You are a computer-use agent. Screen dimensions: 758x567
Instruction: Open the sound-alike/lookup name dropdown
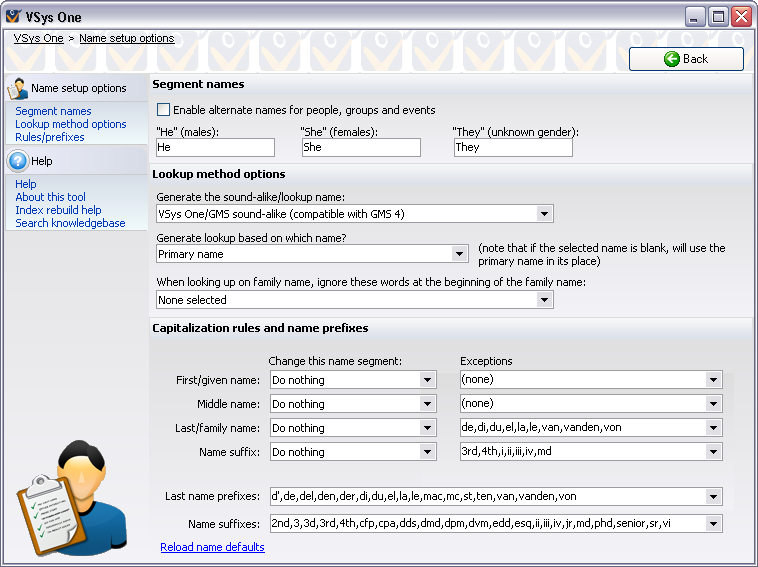[x=544, y=214]
